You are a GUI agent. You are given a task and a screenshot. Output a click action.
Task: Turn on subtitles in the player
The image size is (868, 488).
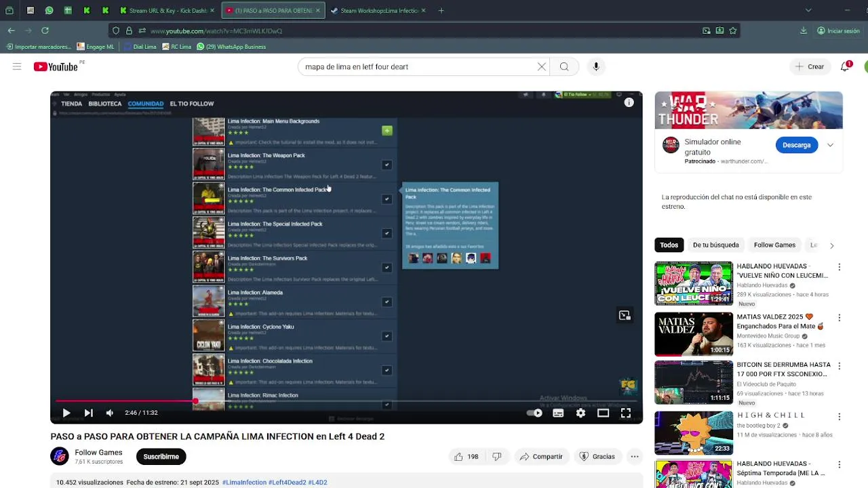click(558, 413)
